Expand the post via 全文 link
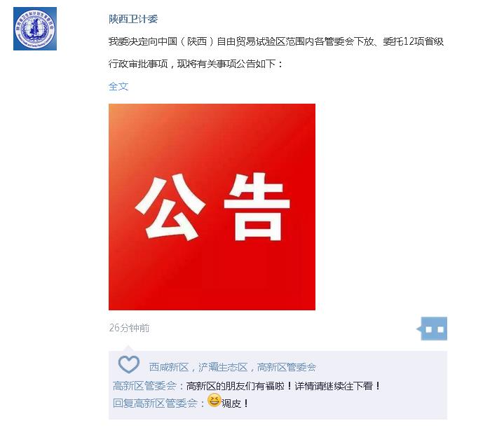504x428 pixels. [x=118, y=86]
